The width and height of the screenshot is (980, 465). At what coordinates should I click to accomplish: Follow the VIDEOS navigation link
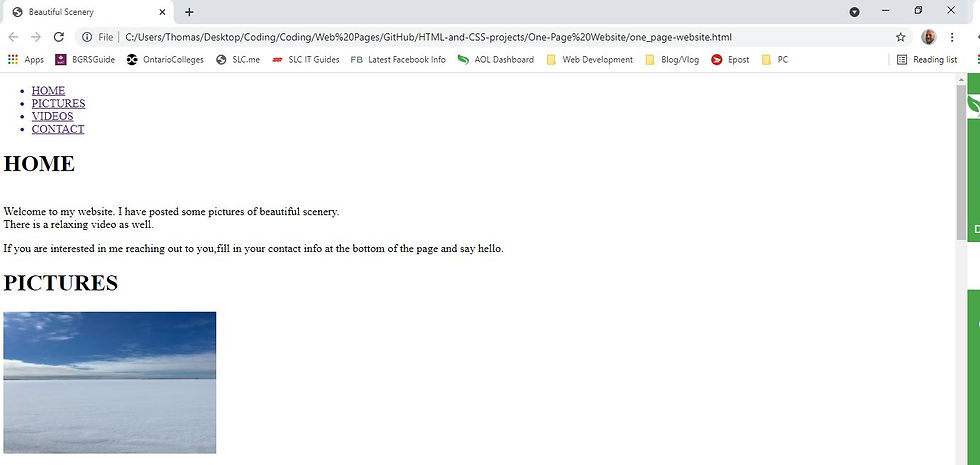click(52, 116)
